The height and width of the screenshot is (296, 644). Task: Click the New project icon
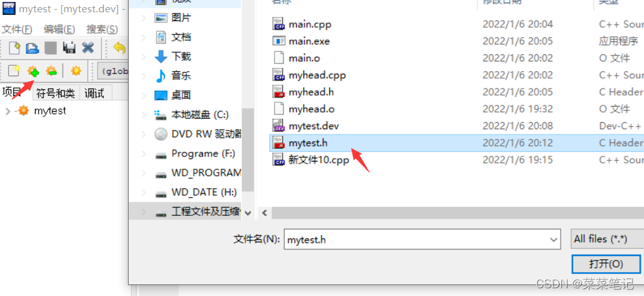coord(14,71)
